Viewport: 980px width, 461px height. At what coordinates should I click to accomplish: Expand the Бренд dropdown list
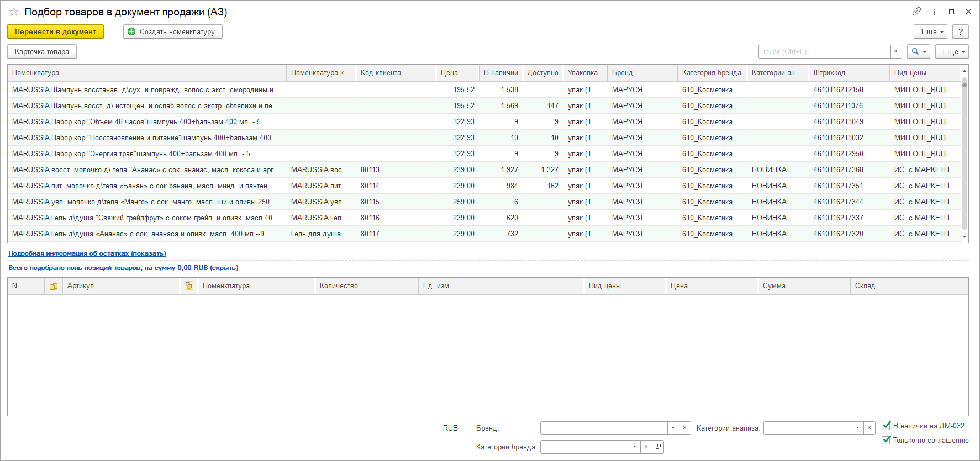click(x=673, y=428)
